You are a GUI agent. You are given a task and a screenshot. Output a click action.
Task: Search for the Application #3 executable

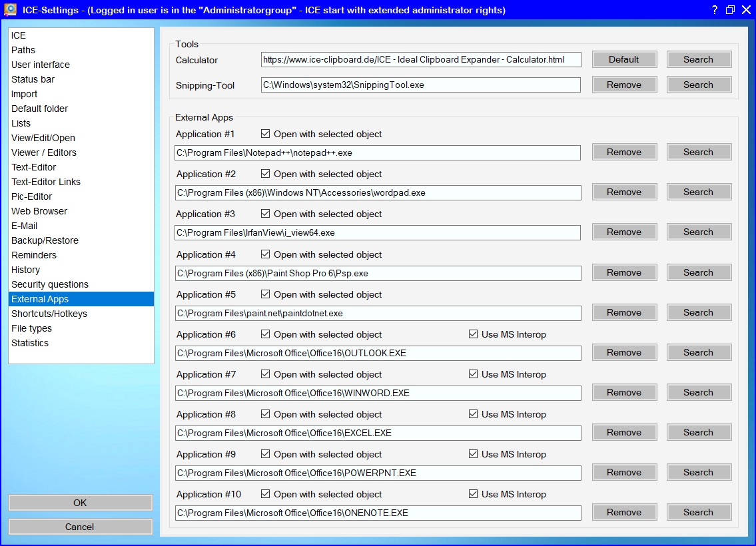coord(698,232)
